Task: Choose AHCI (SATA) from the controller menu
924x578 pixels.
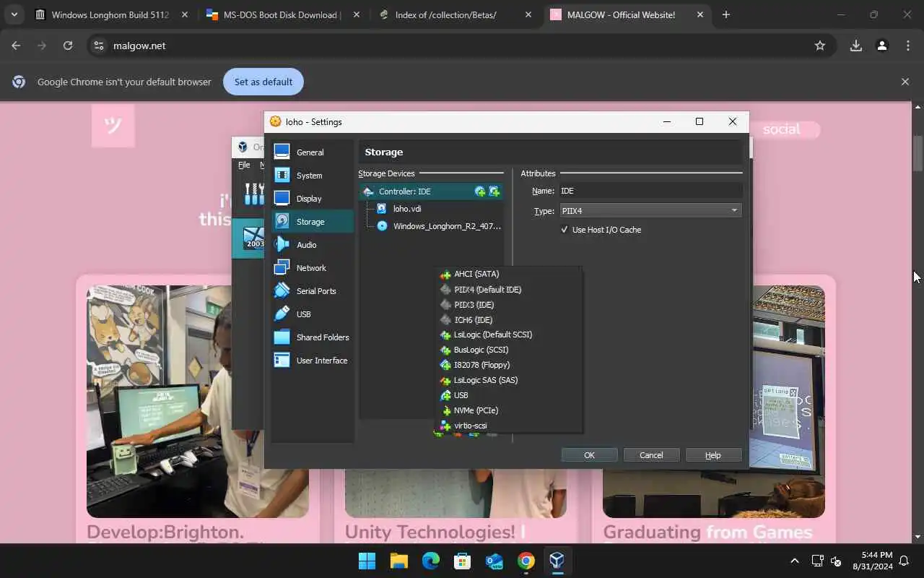Action: click(x=508, y=274)
